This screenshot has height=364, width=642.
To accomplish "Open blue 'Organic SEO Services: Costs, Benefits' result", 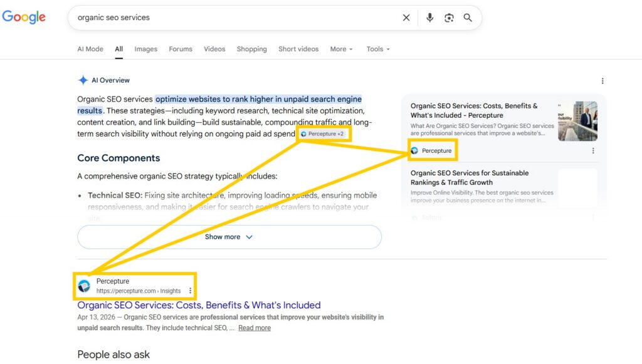I will (x=199, y=305).
